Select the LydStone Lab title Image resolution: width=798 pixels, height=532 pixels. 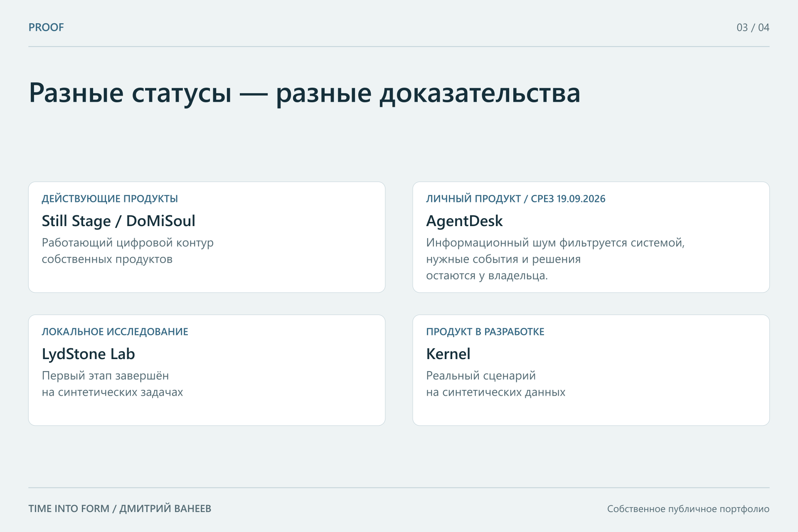click(88, 354)
